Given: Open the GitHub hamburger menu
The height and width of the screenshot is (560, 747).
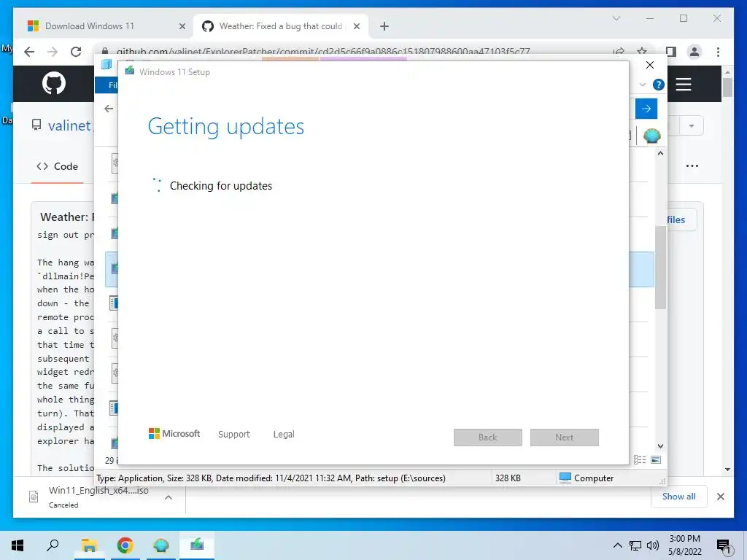Looking at the screenshot, I should point(683,85).
